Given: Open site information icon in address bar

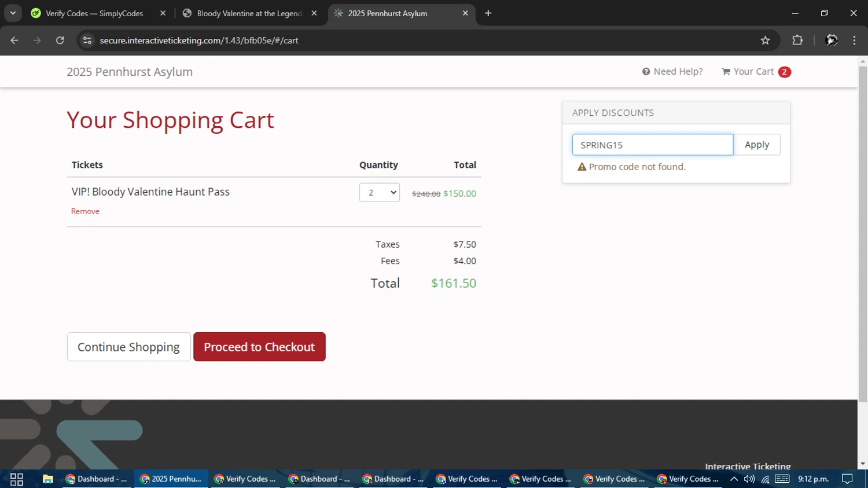Looking at the screenshot, I should click(87, 41).
